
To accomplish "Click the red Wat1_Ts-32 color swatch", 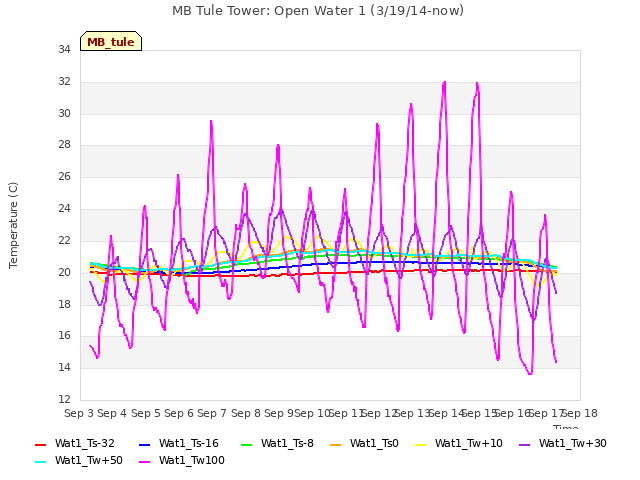I will [41, 445].
